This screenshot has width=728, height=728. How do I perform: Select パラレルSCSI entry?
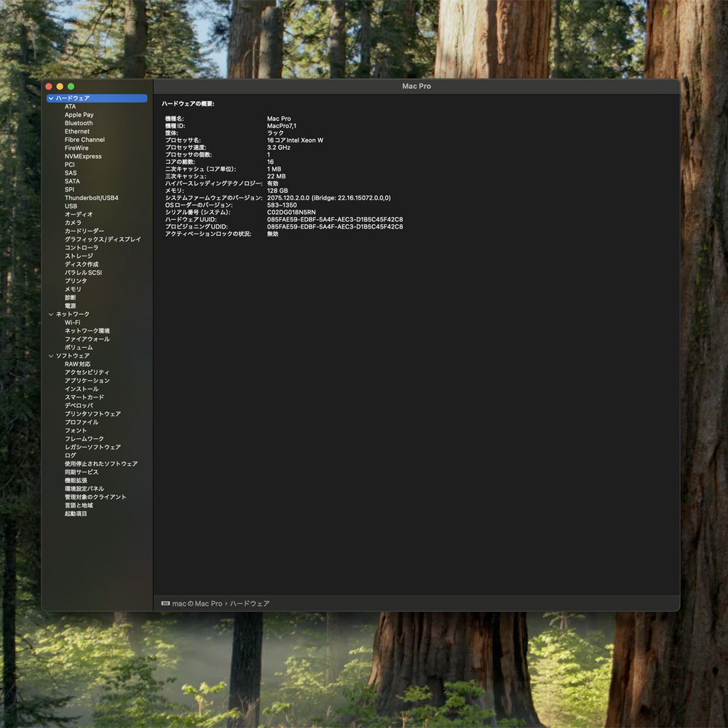83,272
